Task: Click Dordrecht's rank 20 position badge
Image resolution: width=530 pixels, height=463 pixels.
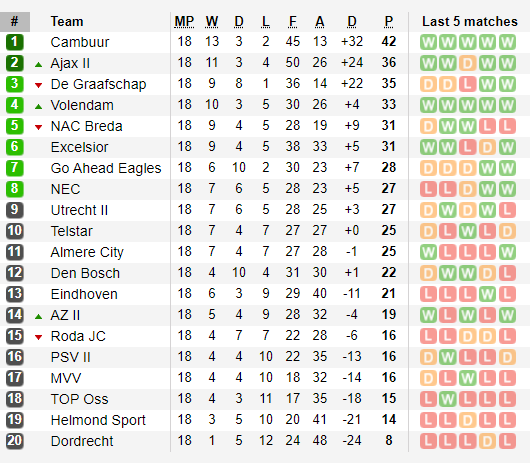Action: click(15, 441)
